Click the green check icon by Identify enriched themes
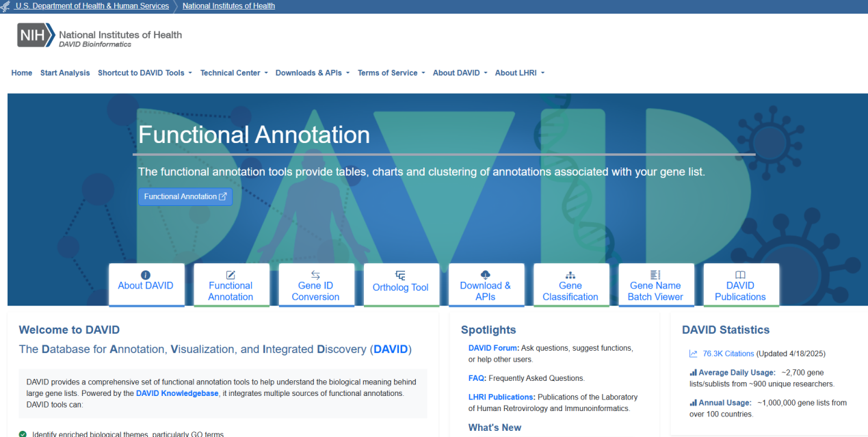 click(23, 434)
